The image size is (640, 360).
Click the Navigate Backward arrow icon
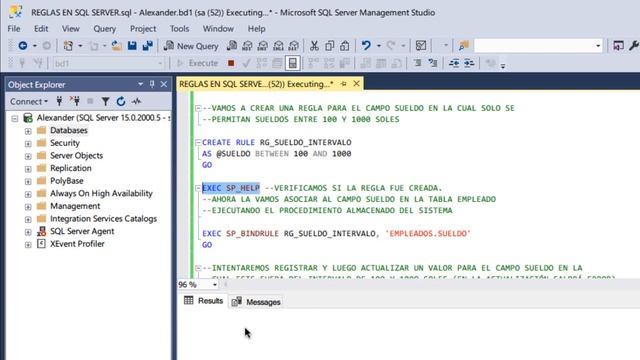coord(23,46)
